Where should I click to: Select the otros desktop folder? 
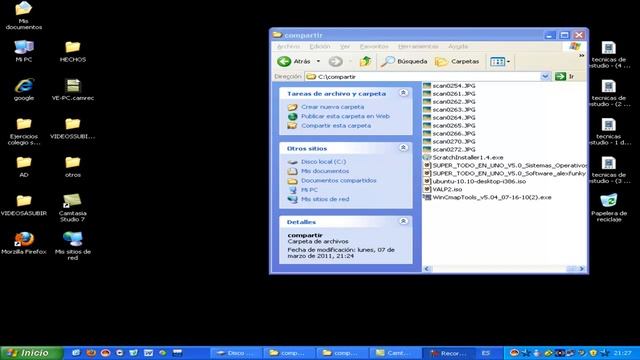click(73, 167)
